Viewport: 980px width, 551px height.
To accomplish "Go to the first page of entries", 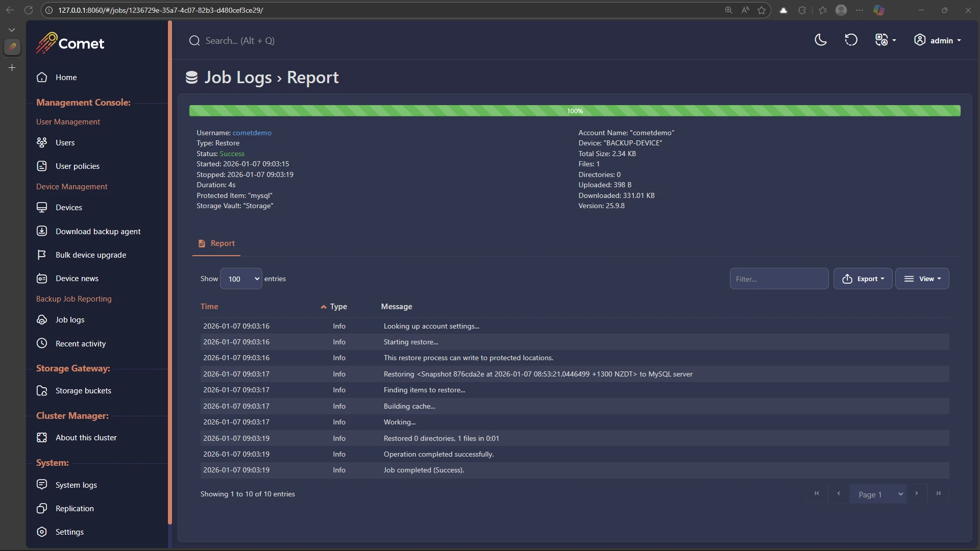I will (x=817, y=493).
